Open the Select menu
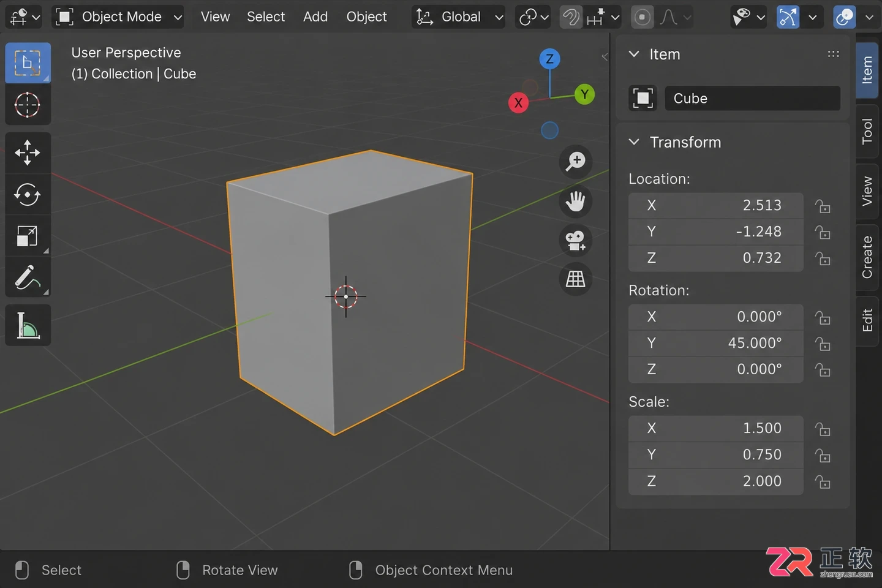 [x=266, y=17]
